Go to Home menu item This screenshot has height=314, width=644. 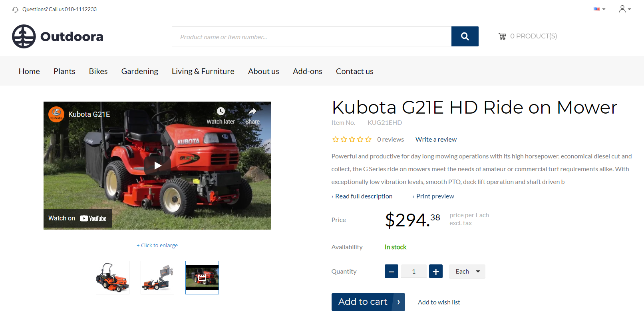point(29,71)
